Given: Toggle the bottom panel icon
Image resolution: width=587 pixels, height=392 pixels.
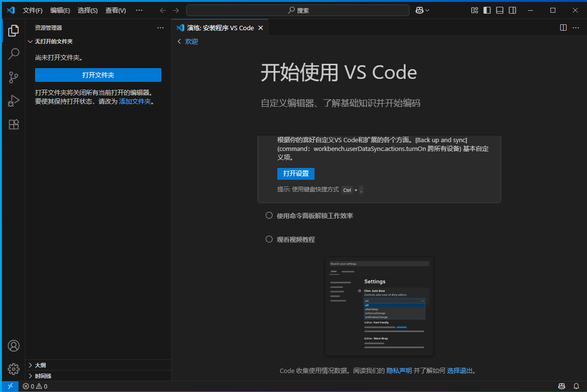Looking at the screenshot, I should (500, 10).
